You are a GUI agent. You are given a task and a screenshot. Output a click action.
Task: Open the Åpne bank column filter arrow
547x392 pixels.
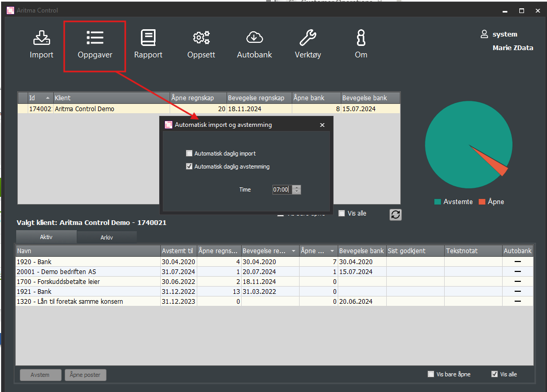click(332, 251)
